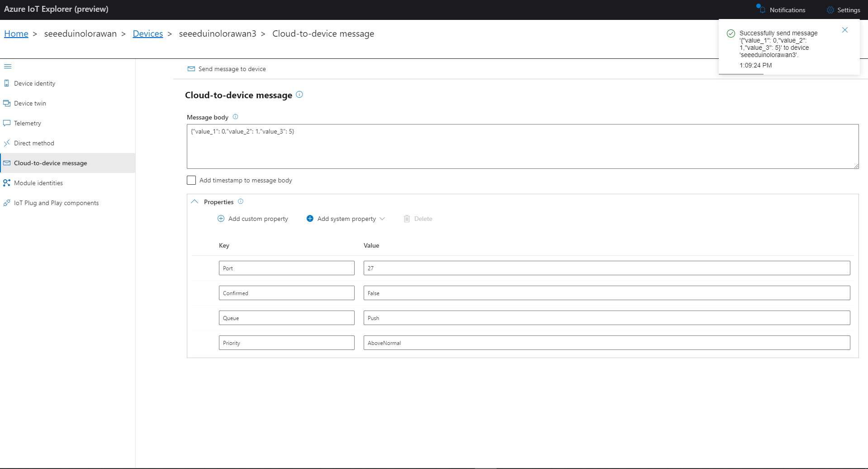Navigate to the Home breadcrumb link
Image resolution: width=868 pixels, height=469 pixels.
coord(16,33)
